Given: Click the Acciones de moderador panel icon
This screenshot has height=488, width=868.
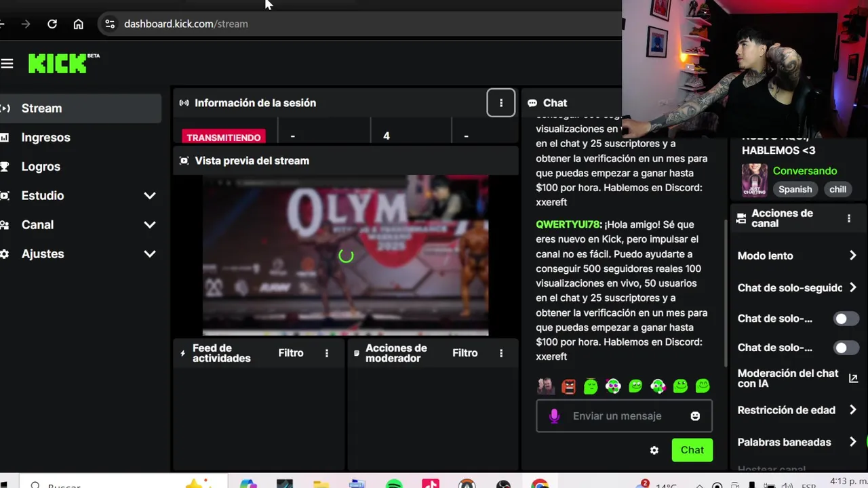Looking at the screenshot, I should pos(357,353).
